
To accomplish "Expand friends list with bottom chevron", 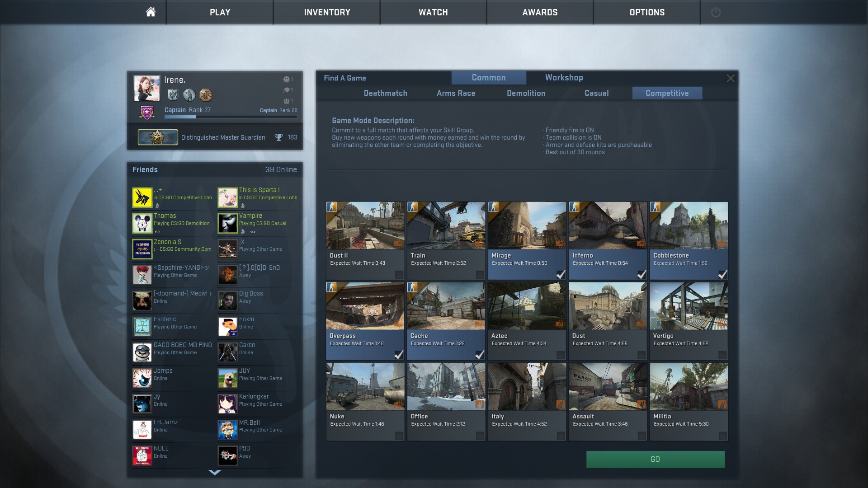I will point(215,473).
